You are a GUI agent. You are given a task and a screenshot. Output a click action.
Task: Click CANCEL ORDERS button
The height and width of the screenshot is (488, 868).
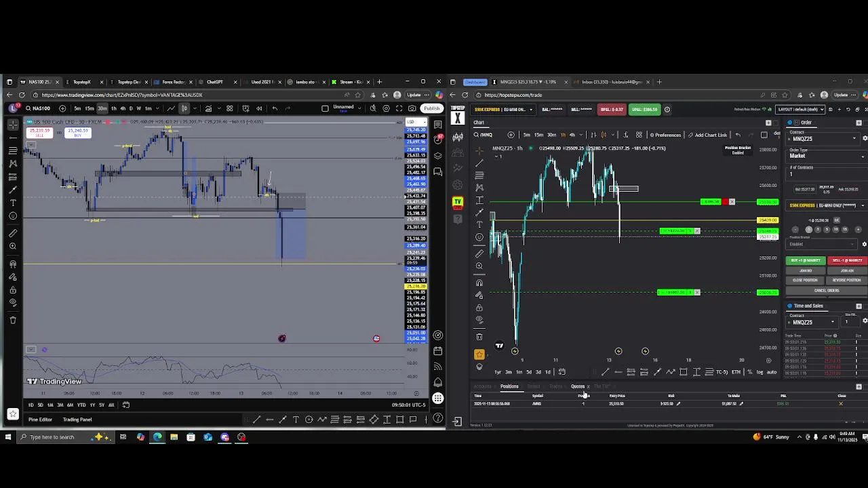(826, 290)
